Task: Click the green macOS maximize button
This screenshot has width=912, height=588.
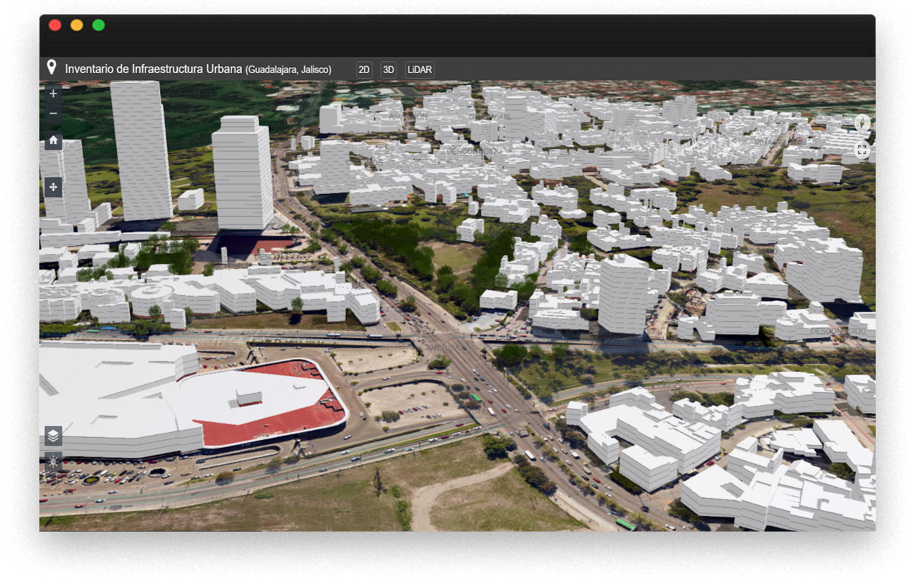Action: tap(98, 25)
